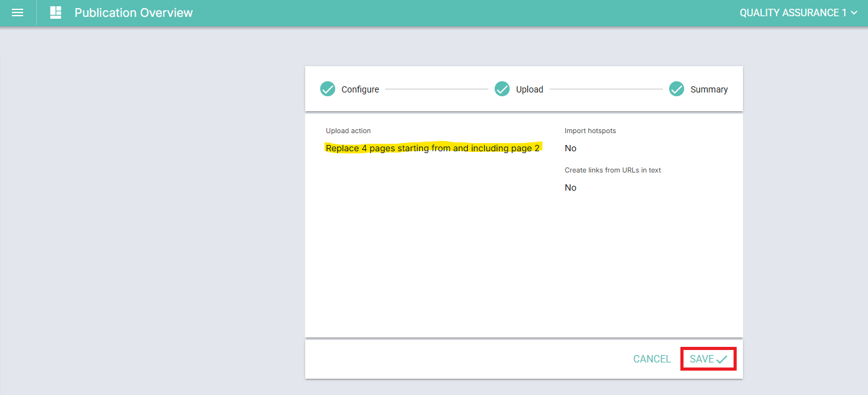This screenshot has width=868, height=395.
Task: Cancel the upload wizard
Action: click(x=652, y=359)
